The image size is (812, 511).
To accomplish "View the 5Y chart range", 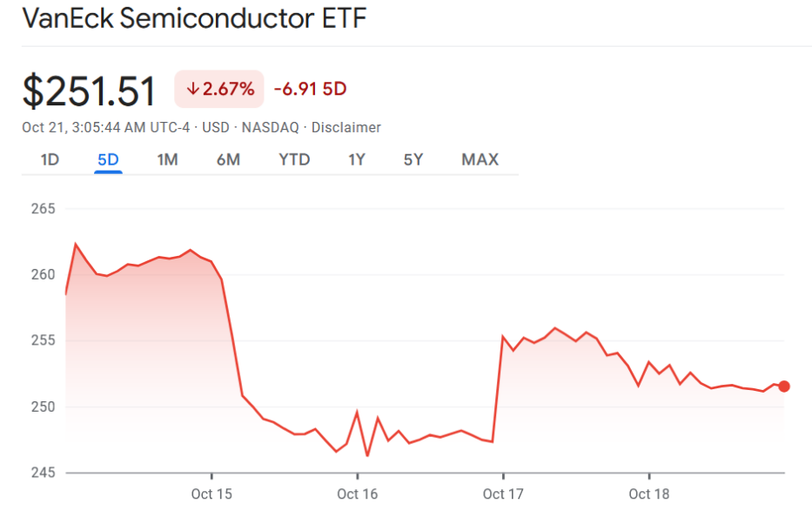I will pos(413,159).
